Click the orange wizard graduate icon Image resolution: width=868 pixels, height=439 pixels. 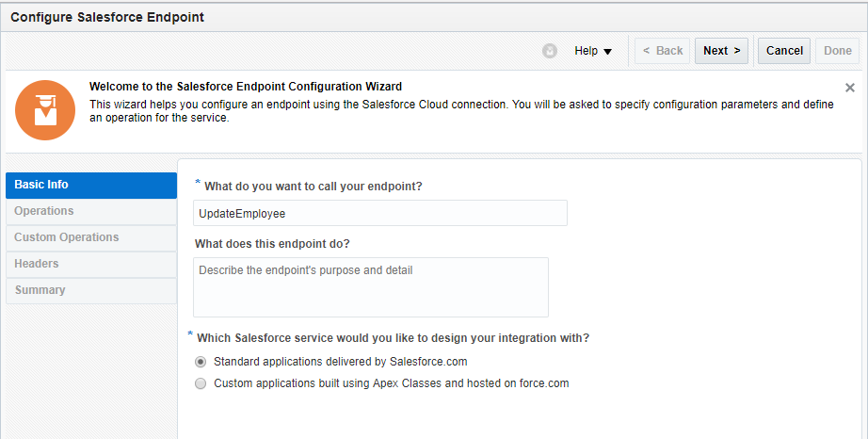click(x=44, y=109)
